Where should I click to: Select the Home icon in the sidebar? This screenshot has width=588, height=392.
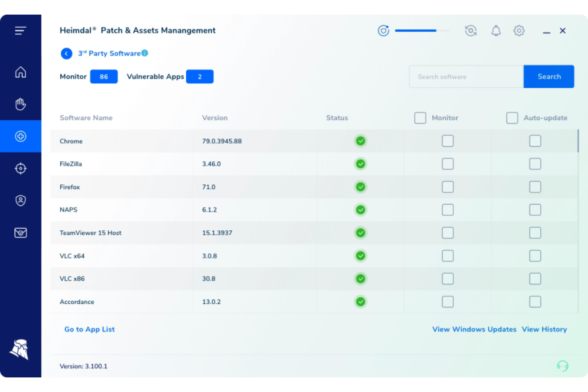(20, 72)
